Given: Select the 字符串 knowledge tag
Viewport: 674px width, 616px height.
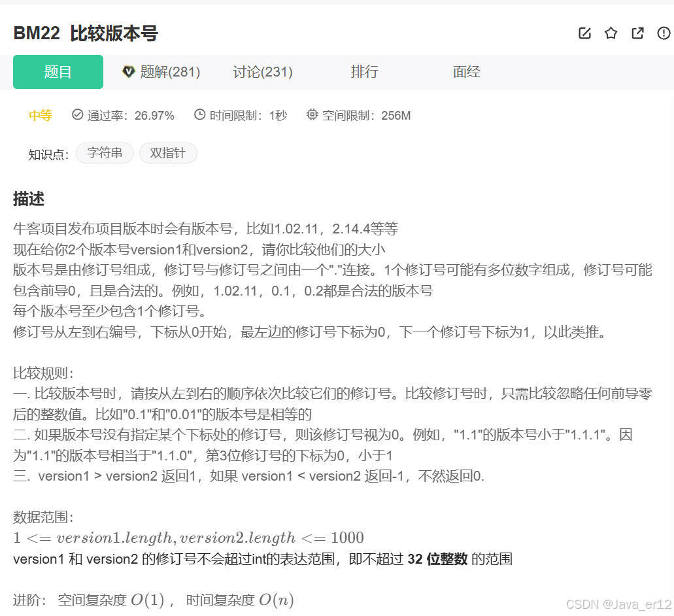Looking at the screenshot, I should tap(105, 152).
